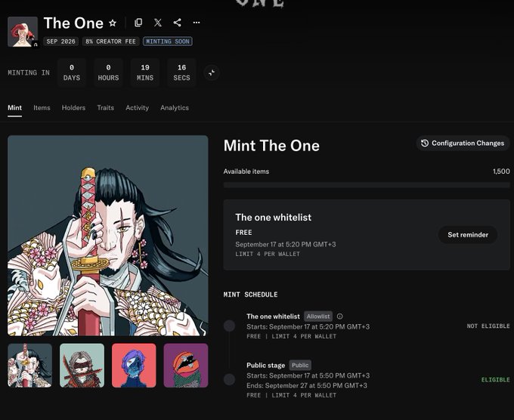Viewport: 514px width, 420px height.
Task: Open the Activity tab
Action: 137,108
